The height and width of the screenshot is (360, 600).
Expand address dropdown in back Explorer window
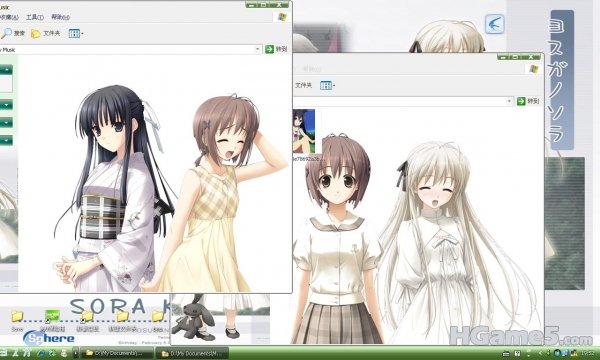[509, 101]
